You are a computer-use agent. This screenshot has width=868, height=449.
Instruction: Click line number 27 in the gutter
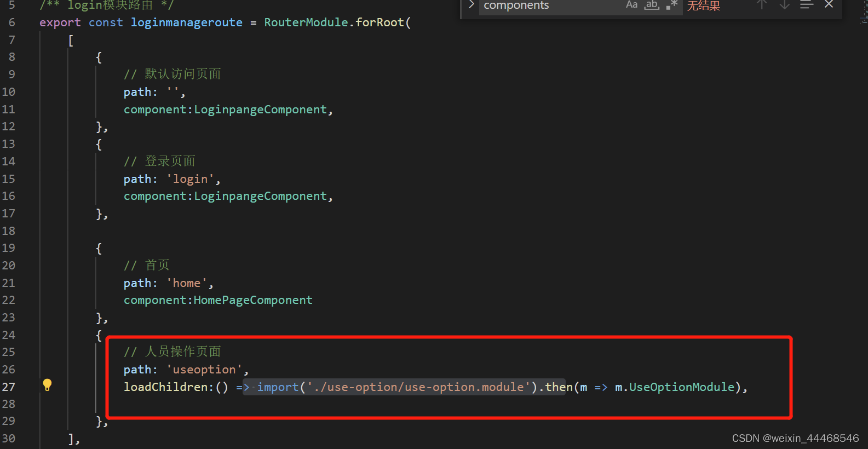pyautogui.click(x=8, y=387)
